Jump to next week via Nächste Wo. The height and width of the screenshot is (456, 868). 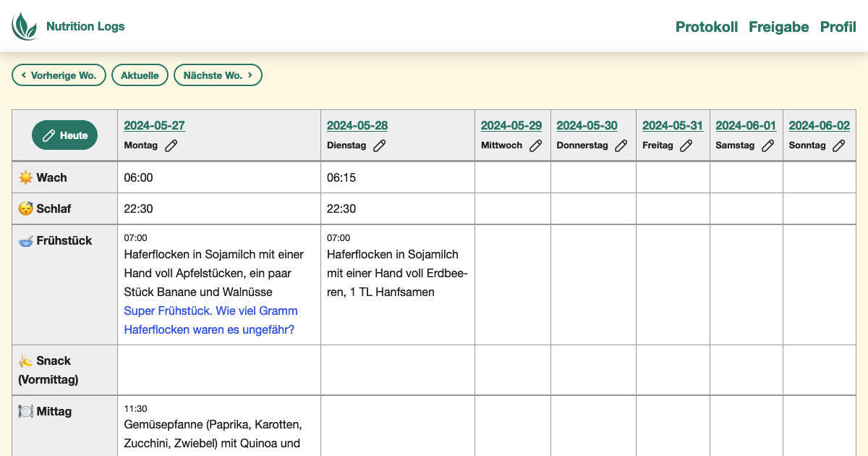218,75
